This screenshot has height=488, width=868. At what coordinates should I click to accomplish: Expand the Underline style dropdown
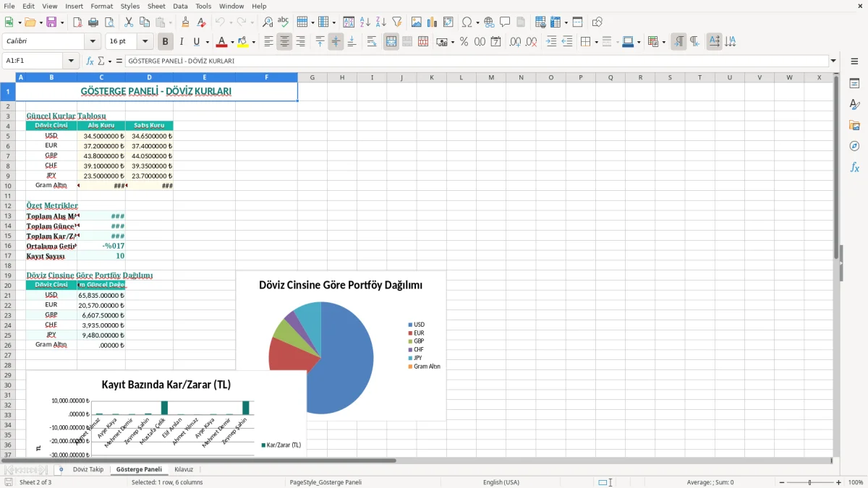(x=207, y=42)
